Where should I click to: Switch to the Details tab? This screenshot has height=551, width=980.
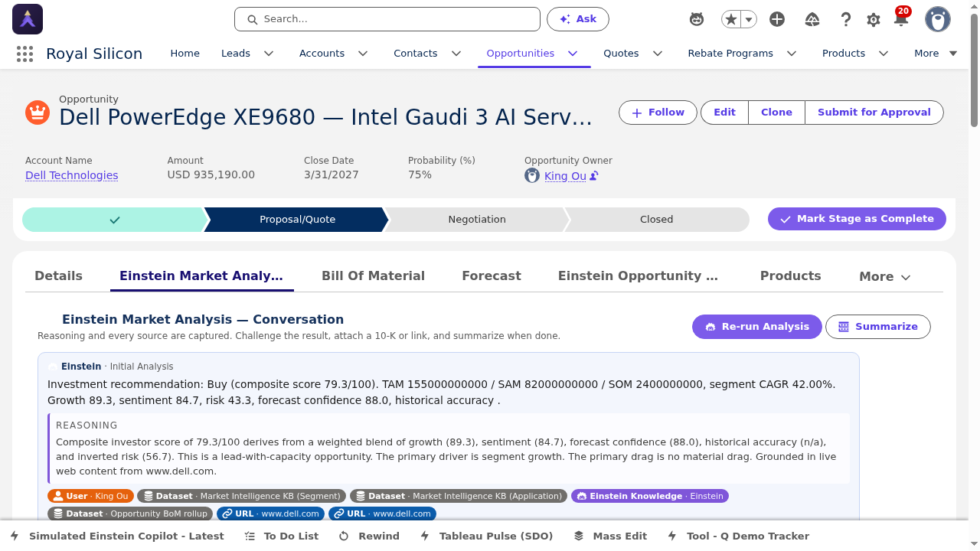(x=58, y=276)
